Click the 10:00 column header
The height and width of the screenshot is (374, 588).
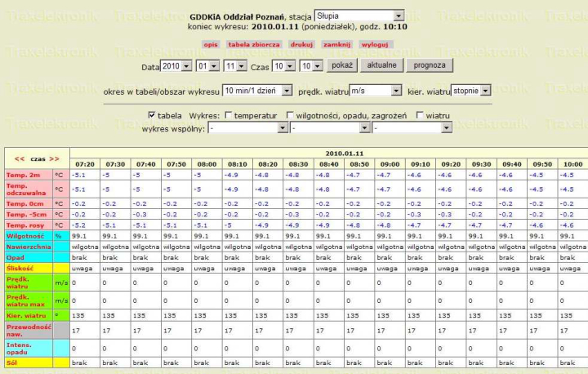(x=573, y=164)
